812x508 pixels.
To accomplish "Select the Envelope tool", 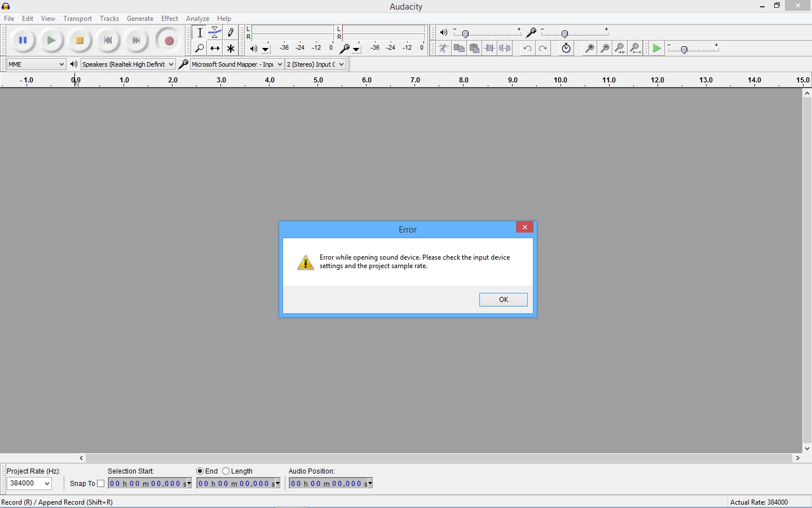I will 215,33.
